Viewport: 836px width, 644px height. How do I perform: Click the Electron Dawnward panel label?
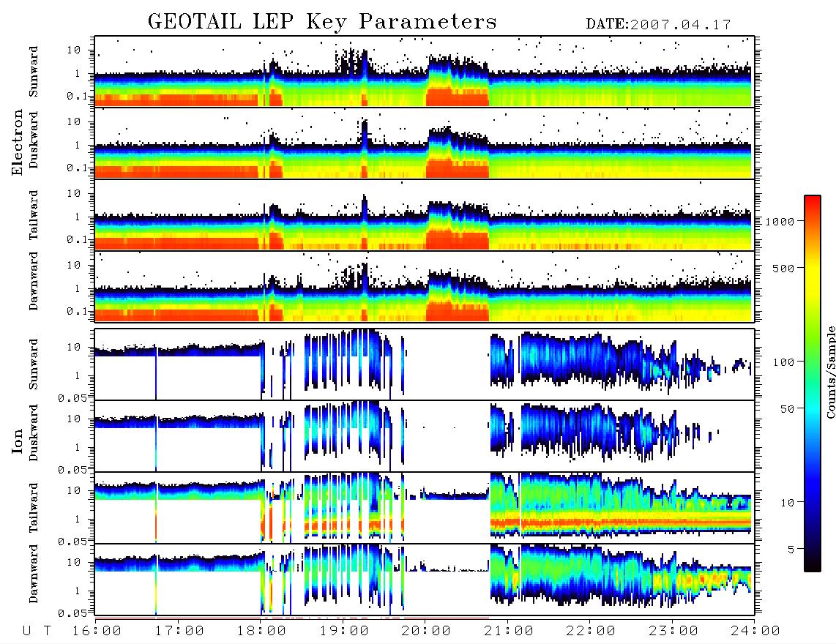[34, 281]
